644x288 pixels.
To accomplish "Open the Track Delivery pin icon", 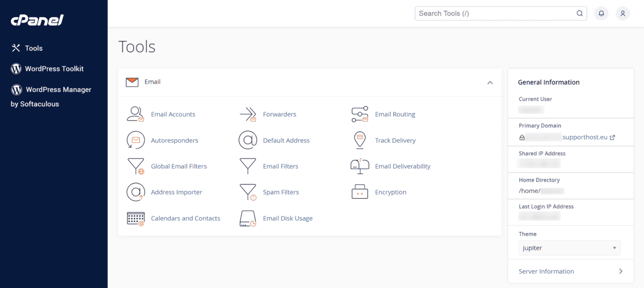I will (x=360, y=140).
